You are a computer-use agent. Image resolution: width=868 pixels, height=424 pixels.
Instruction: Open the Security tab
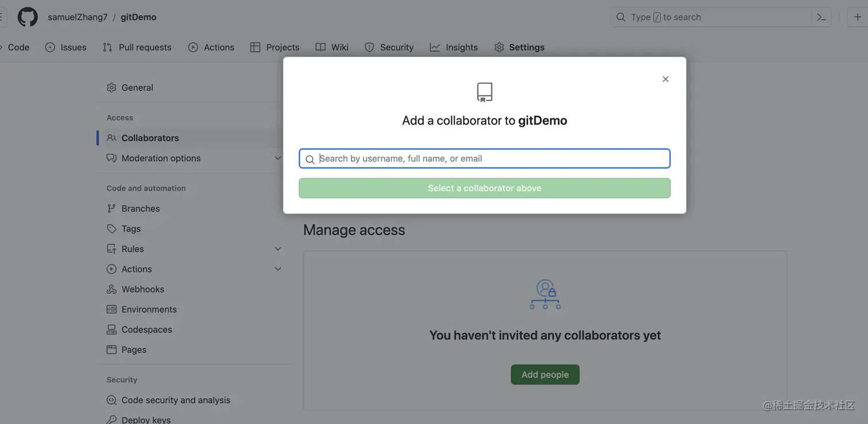coord(389,47)
